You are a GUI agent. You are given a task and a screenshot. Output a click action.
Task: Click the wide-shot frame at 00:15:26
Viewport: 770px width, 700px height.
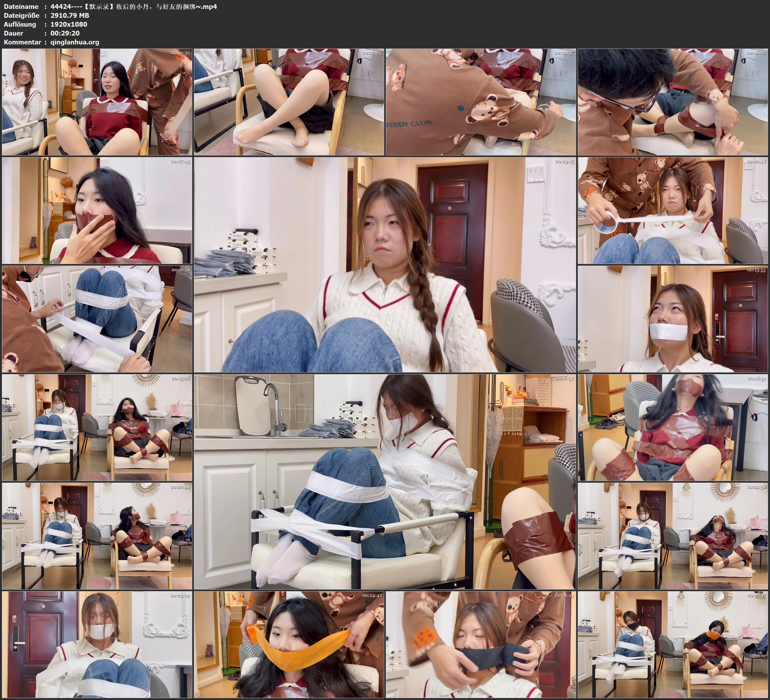(x=97, y=427)
